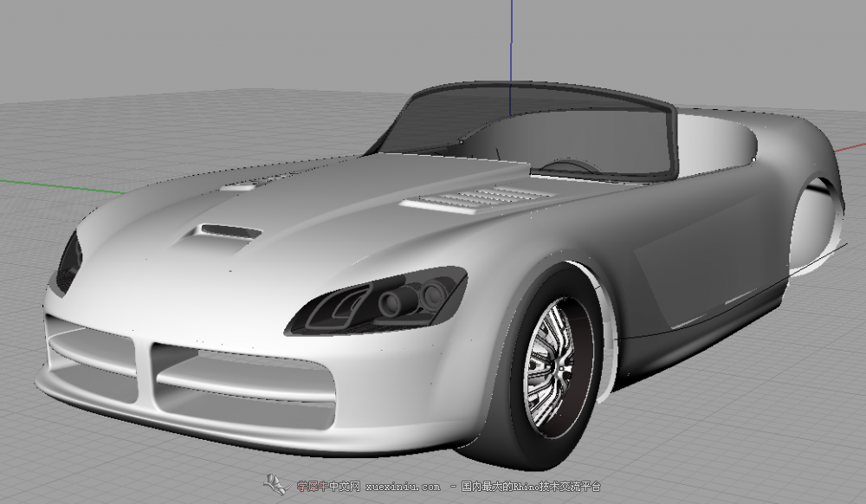The width and height of the screenshot is (866, 504).
Task: Select the louvered vent on the hood
Action: (x=480, y=198)
